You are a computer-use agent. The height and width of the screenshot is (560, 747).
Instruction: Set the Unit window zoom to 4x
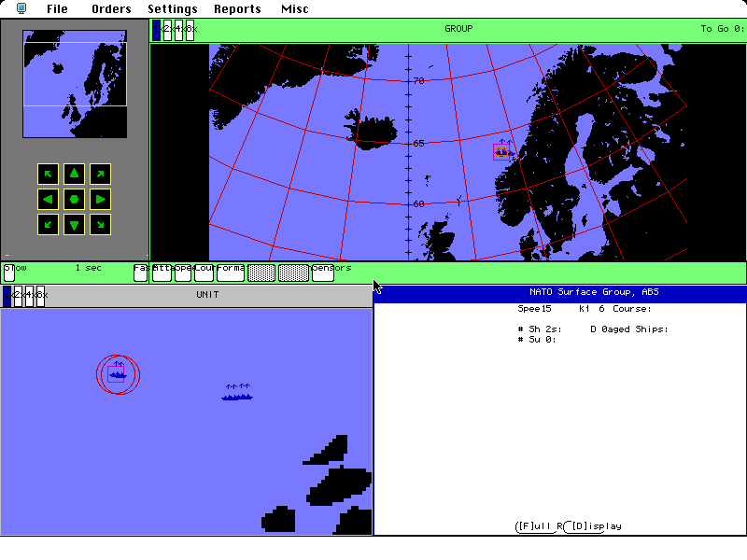(30, 296)
